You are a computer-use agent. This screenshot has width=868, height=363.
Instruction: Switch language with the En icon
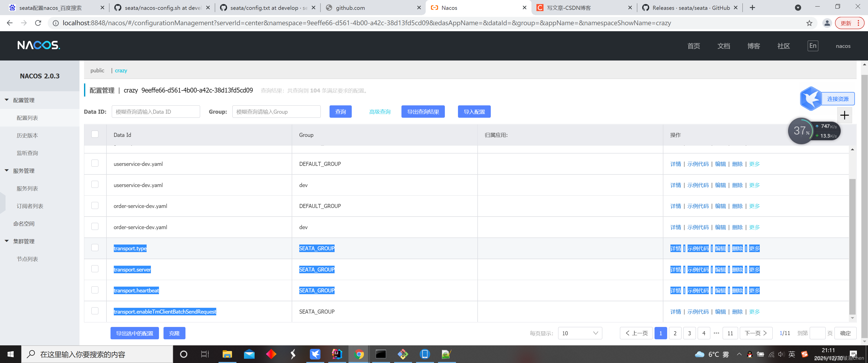coord(812,46)
